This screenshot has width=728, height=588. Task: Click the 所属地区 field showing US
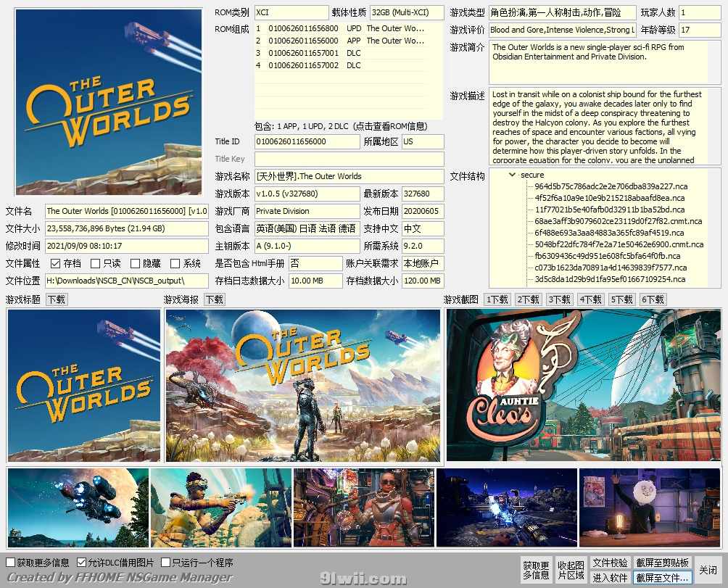coord(423,141)
